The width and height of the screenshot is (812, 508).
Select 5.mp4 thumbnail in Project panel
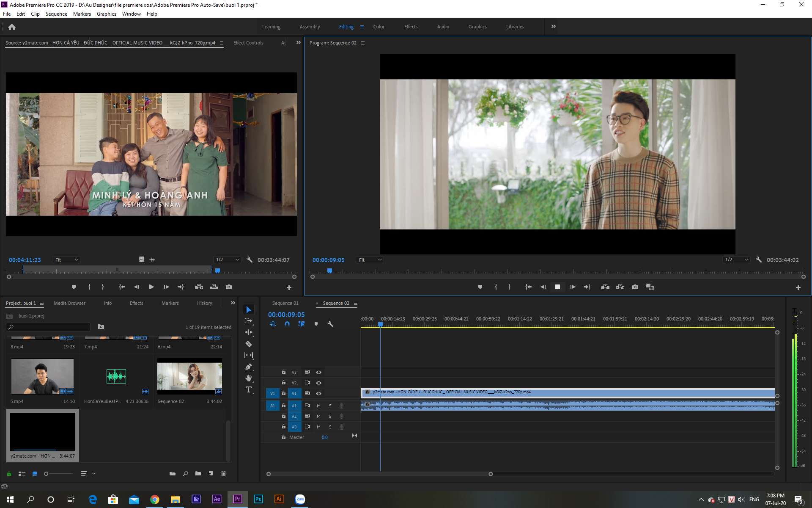click(42, 376)
